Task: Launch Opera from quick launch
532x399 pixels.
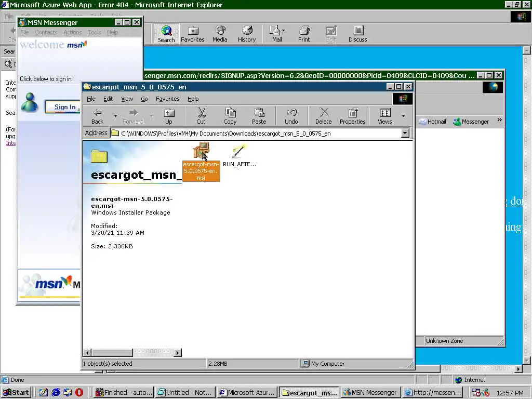Action: coord(79,392)
